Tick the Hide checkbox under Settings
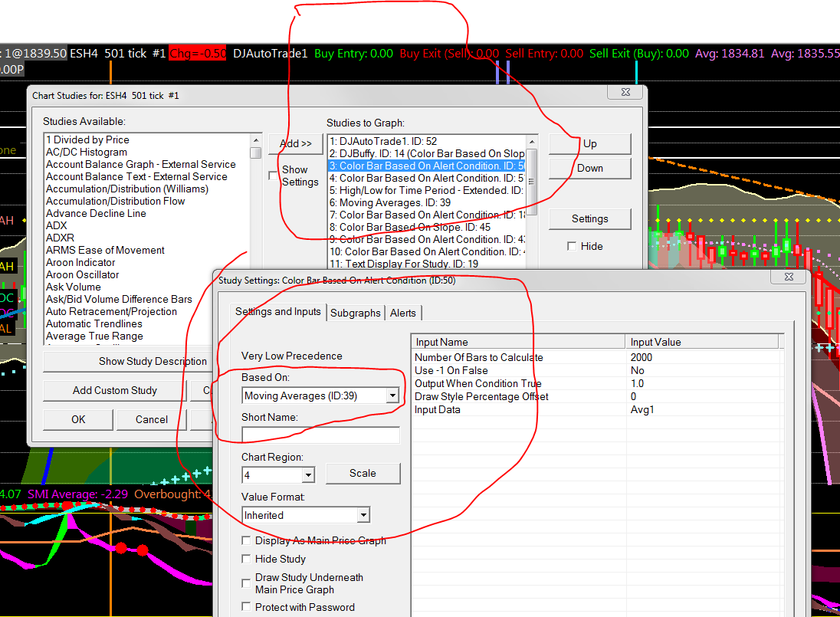 [x=572, y=246]
